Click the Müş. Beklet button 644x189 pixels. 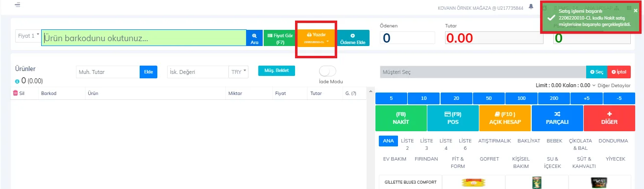(x=276, y=71)
